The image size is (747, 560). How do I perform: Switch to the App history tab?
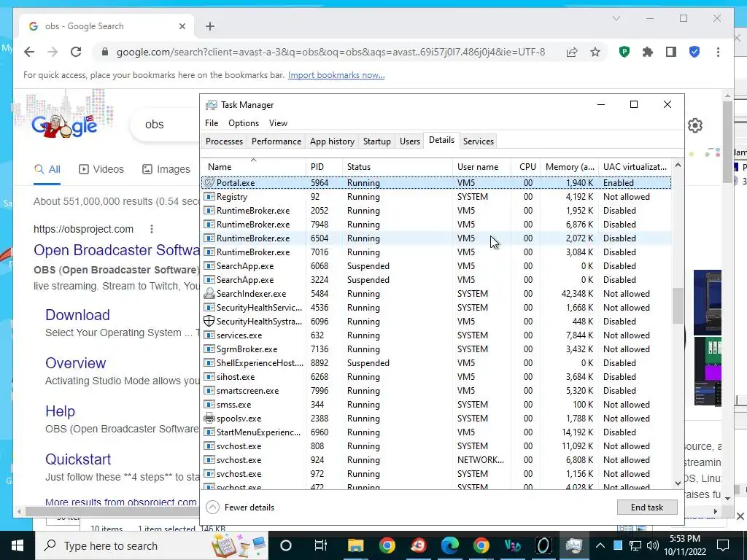[x=332, y=141]
